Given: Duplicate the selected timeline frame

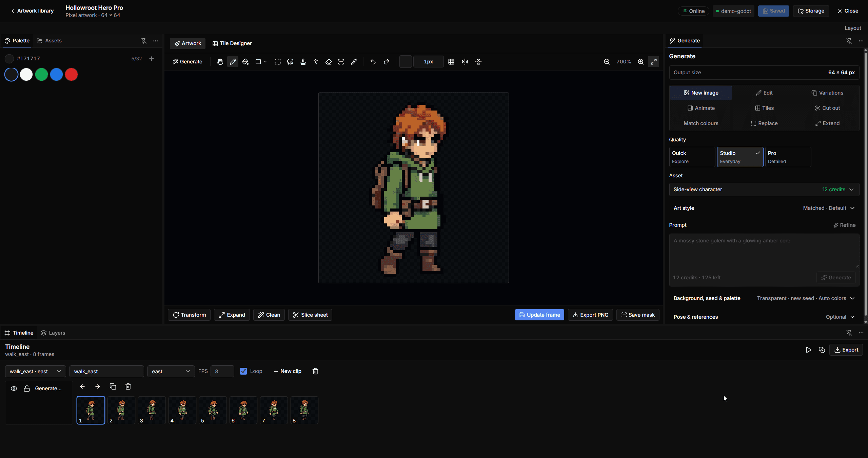Looking at the screenshot, I should pyautogui.click(x=113, y=386).
